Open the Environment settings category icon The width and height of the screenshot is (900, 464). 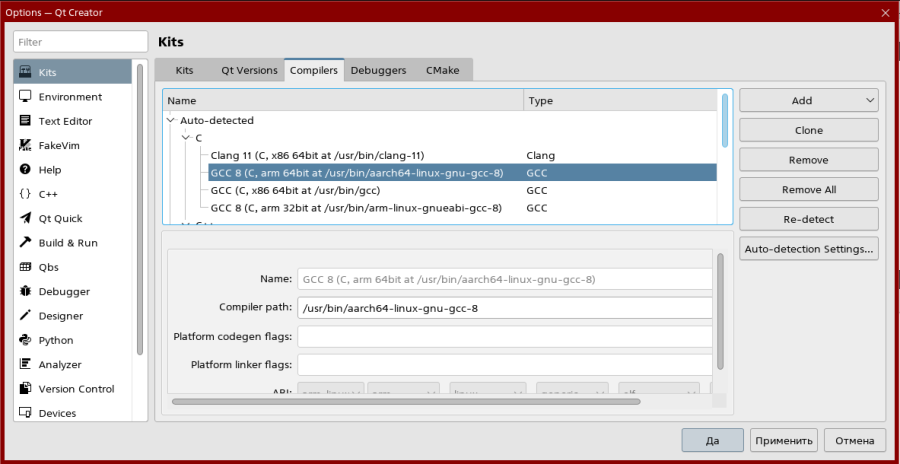[25, 97]
